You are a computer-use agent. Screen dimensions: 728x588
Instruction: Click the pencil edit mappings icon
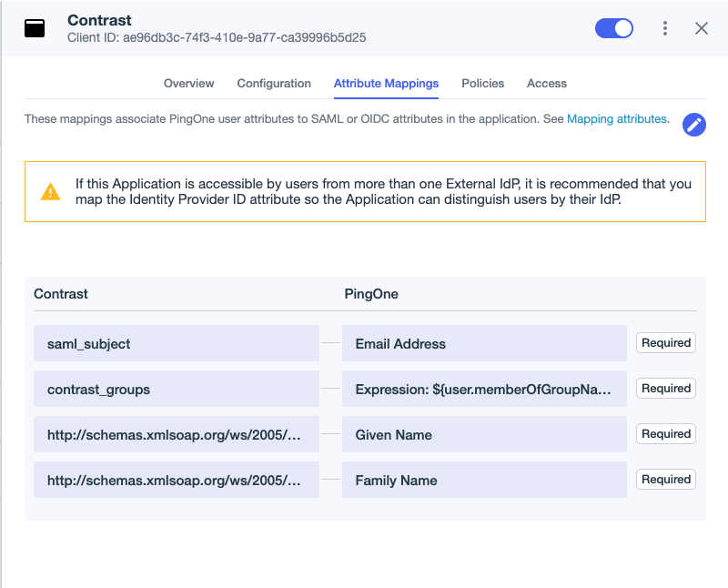(x=694, y=125)
